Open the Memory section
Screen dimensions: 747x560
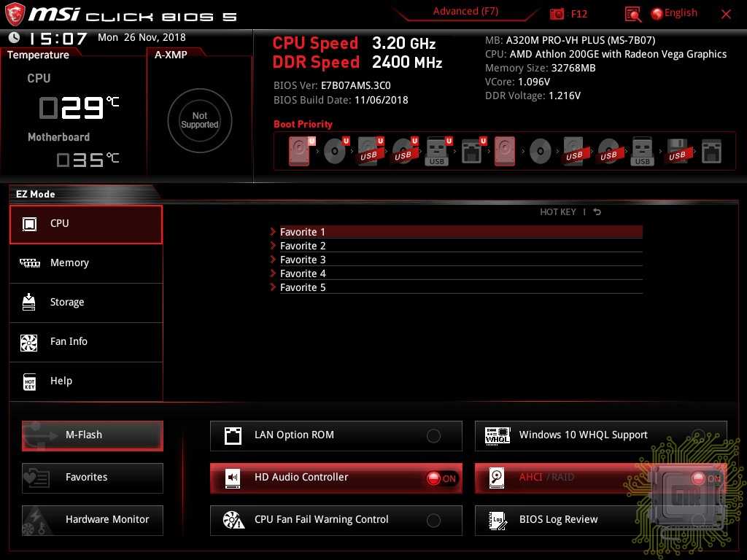(x=86, y=263)
